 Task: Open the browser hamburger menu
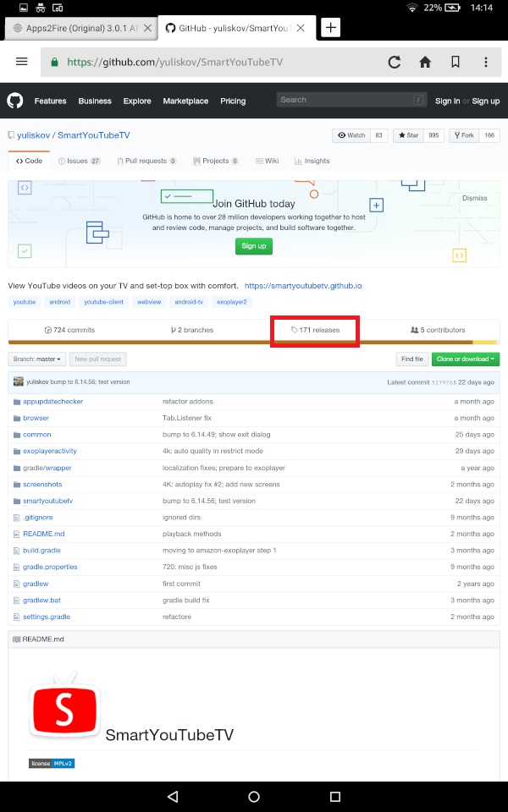22,62
